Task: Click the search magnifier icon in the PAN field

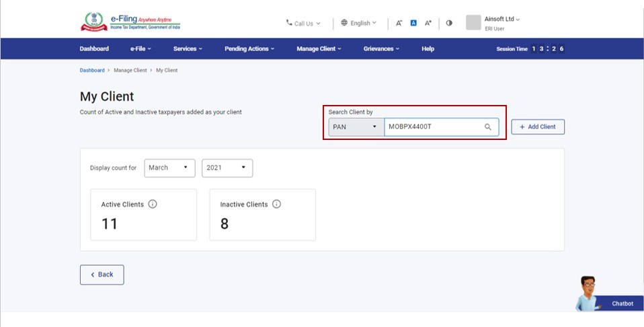Action: [x=488, y=126]
